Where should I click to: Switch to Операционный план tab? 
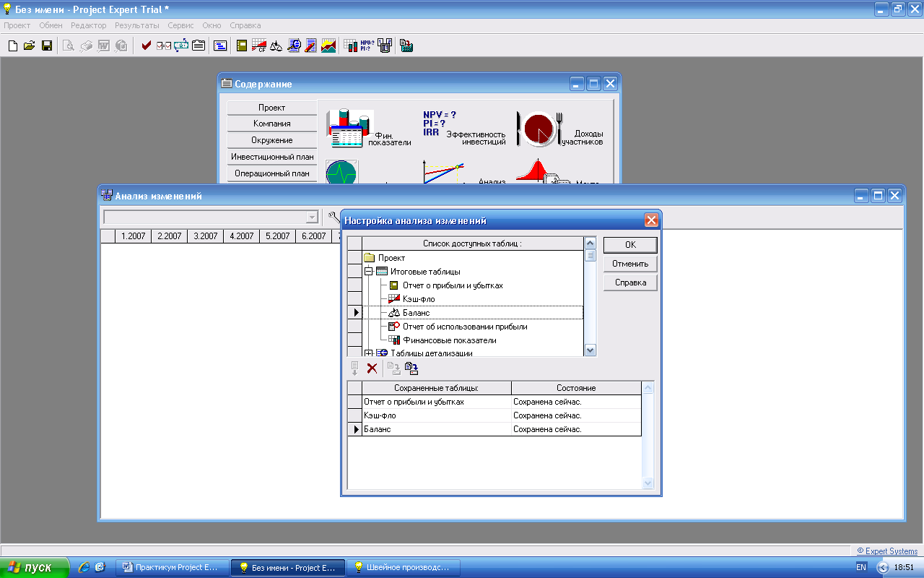pos(272,173)
